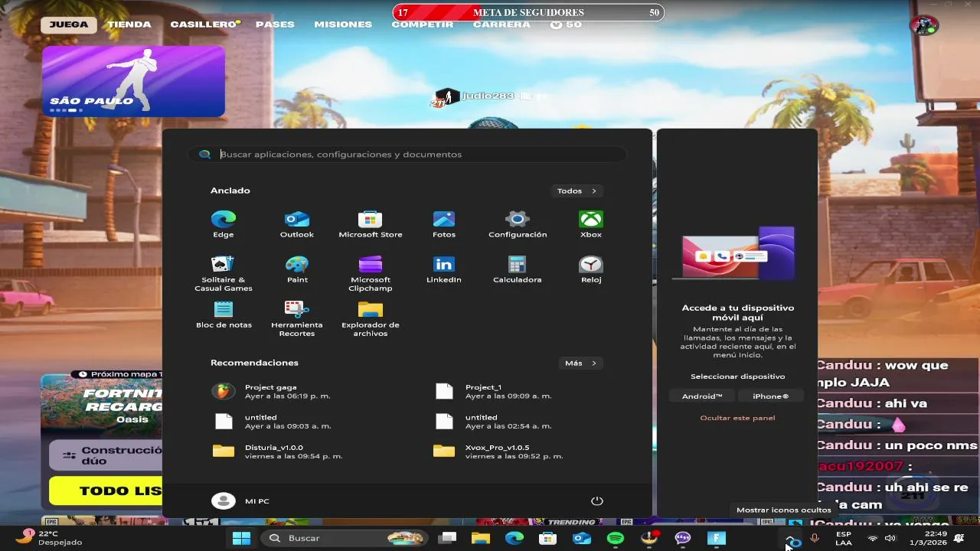This screenshot has height=551, width=980.
Task: Open Fortnite MISIONES tab
Action: point(343,24)
